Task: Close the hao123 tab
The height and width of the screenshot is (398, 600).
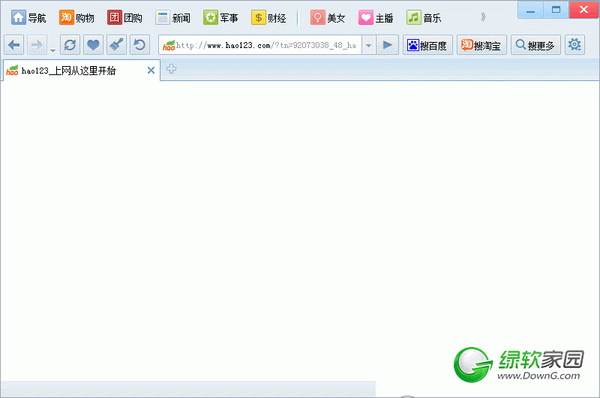Action: click(x=151, y=70)
